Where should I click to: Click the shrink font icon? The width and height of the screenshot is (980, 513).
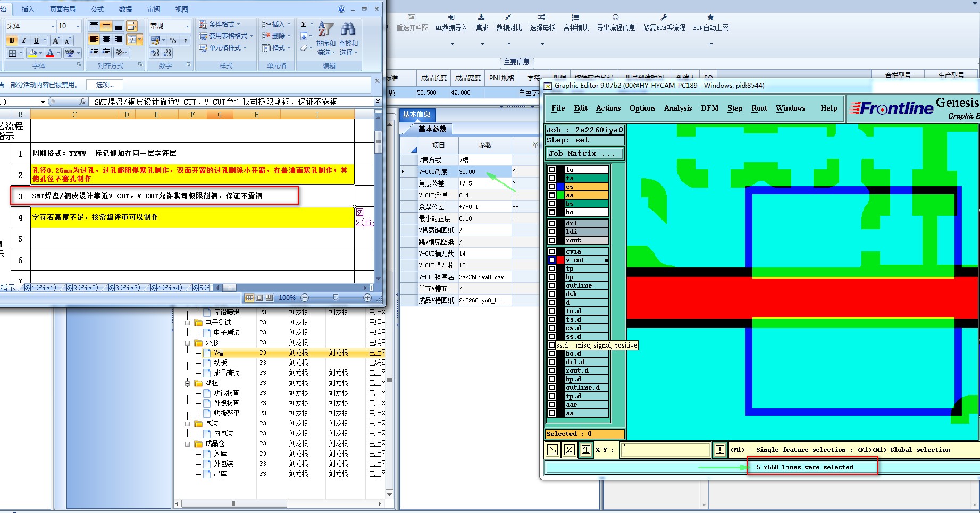coord(68,40)
